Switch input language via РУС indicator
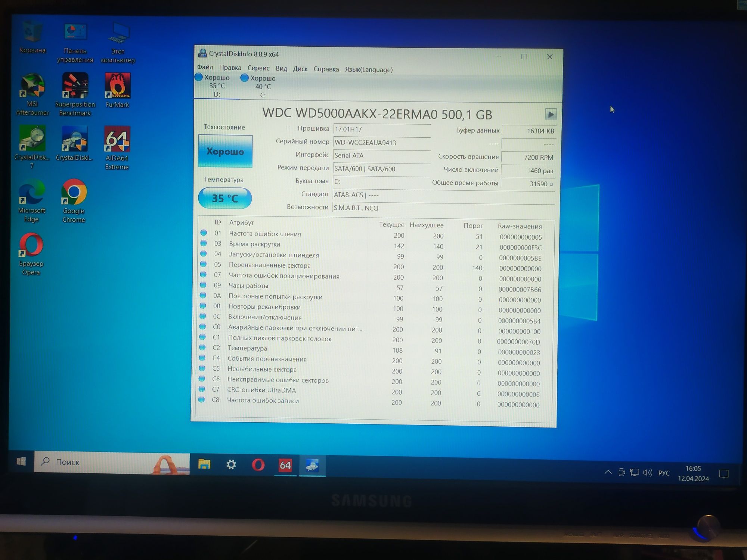The width and height of the screenshot is (747, 560). (664, 473)
